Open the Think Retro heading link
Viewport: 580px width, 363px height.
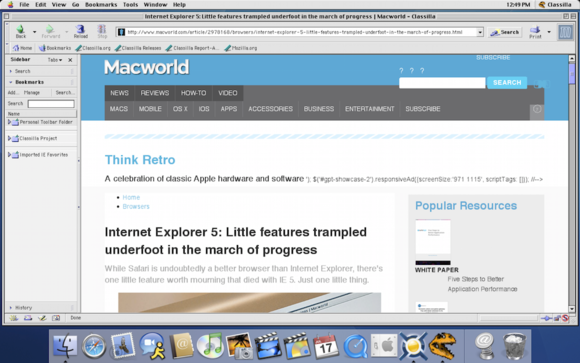pos(140,160)
